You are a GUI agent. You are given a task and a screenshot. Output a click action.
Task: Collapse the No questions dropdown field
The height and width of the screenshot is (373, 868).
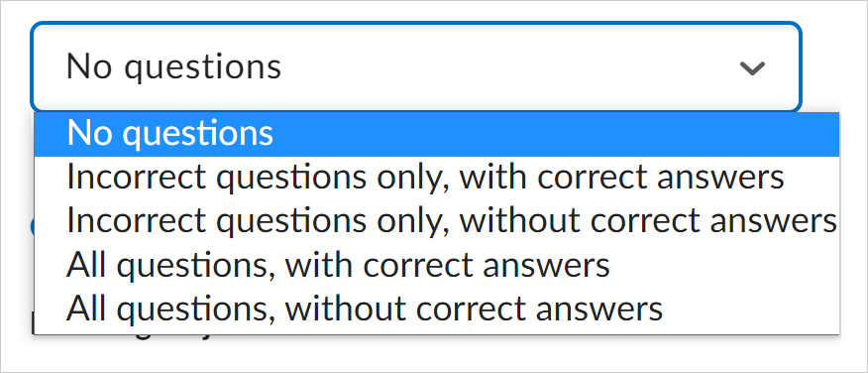(x=416, y=66)
